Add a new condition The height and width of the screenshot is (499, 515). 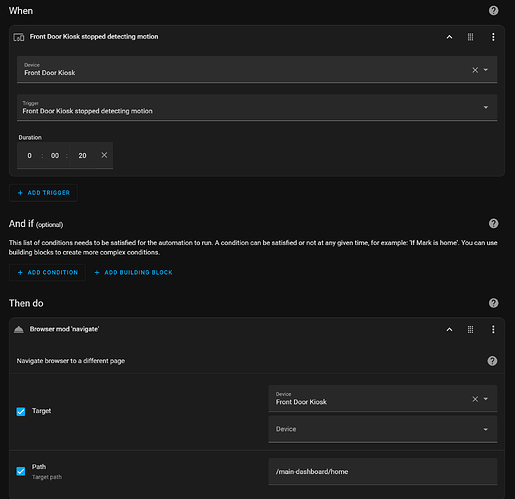coord(47,272)
